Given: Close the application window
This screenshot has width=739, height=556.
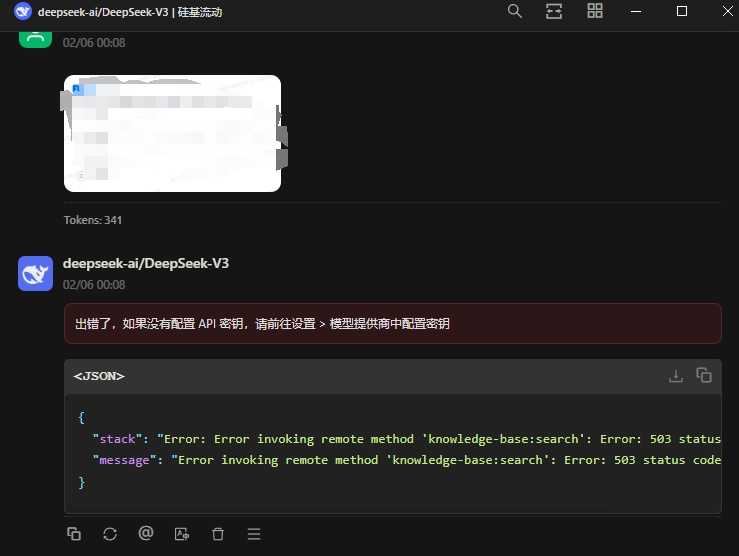Looking at the screenshot, I should tap(728, 11).
